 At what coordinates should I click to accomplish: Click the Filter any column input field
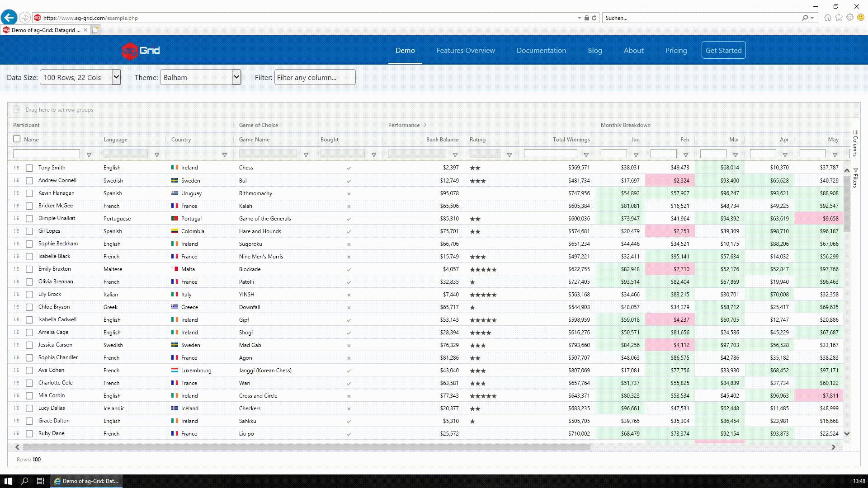[x=315, y=77]
